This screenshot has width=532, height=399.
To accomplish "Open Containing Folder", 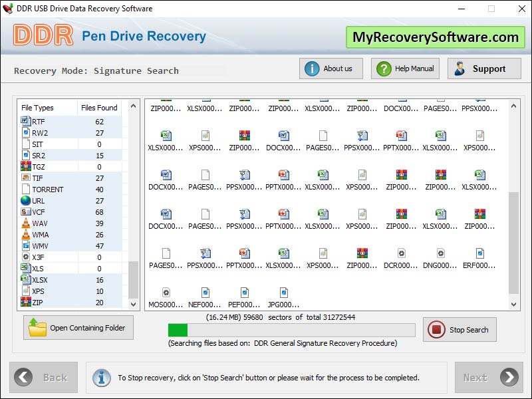I will coord(77,328).
